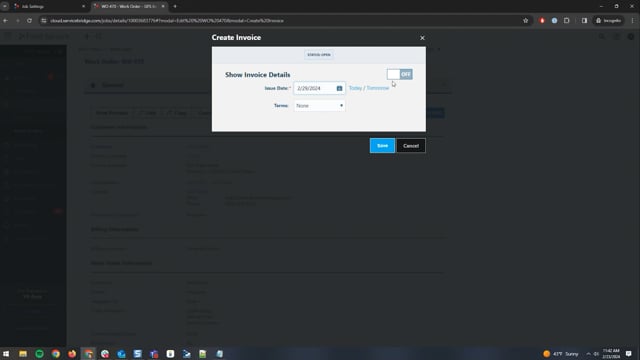This screenshot has width=640, height=360.
Task: Set issue date with the Tomorrow link
Action: [378, 88]
